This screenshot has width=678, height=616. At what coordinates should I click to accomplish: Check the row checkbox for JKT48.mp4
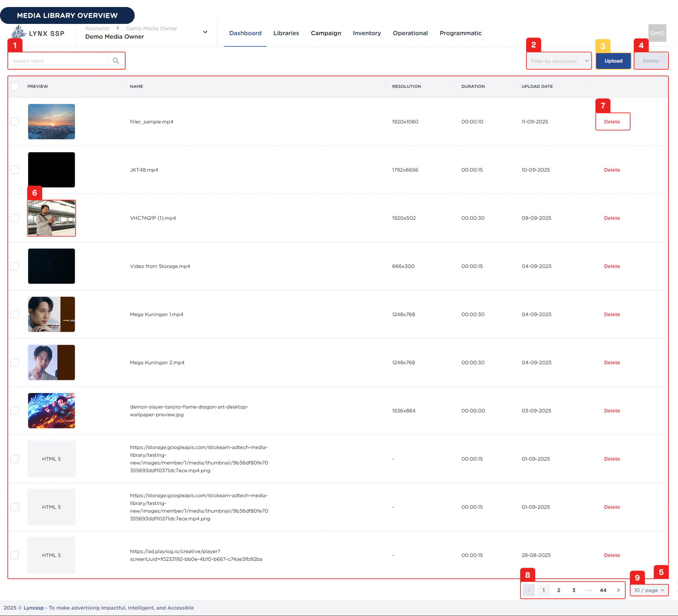(15, 170)
